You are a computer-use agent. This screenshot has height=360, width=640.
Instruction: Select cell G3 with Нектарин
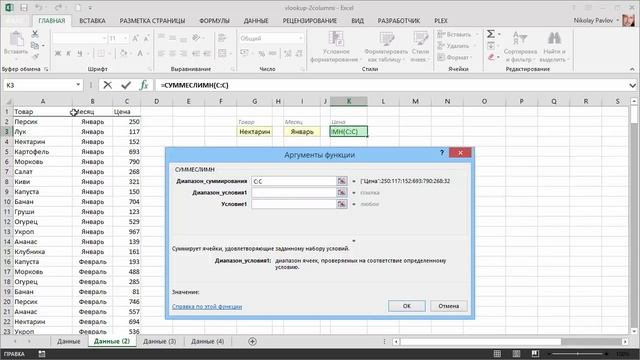[x=255, y=131]
